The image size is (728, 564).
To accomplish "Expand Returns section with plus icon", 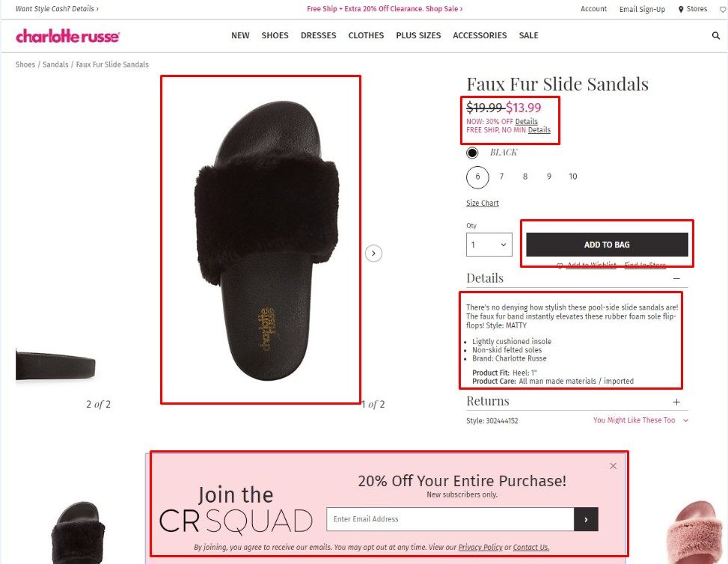I will point(676,402).
